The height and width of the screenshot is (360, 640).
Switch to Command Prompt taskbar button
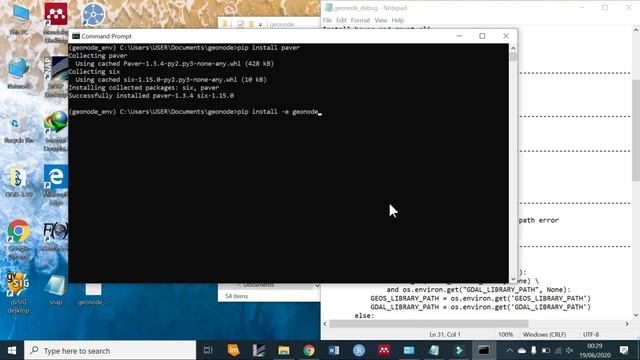coord(484,350)
